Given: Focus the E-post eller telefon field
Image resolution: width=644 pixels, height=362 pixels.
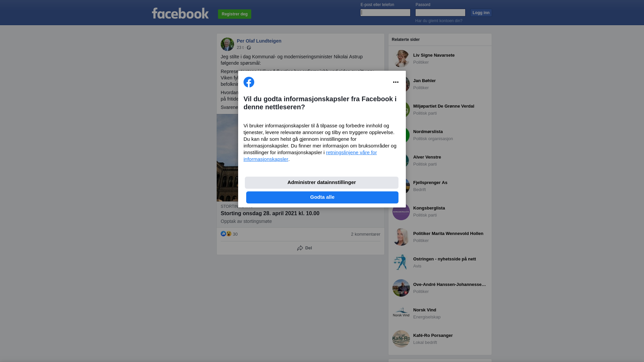Looking at the screenshot, I should pyautogui.click(x=385, y=13).
